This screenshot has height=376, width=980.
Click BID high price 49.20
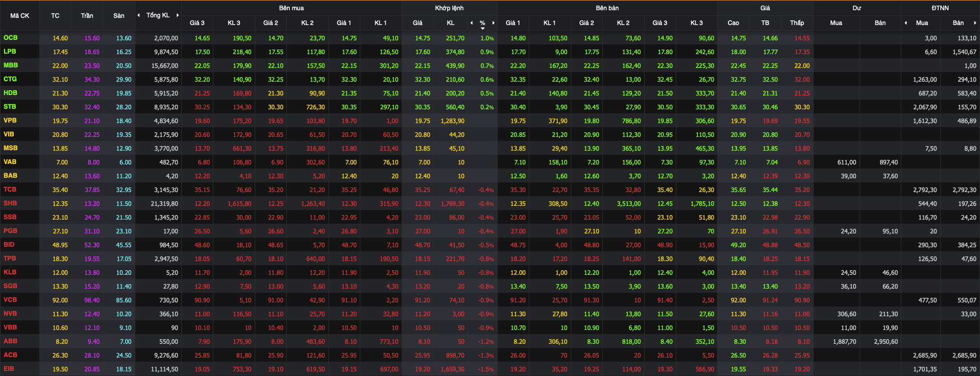(738, 245)
